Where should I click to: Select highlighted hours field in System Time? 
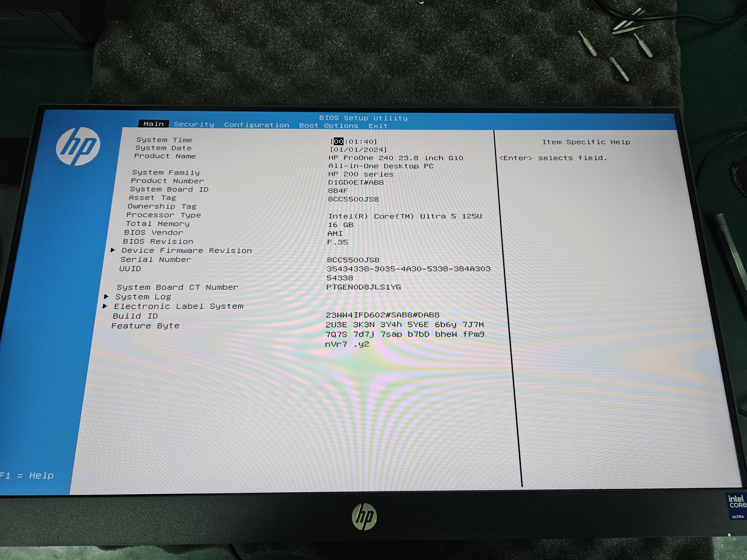tap(338, 141)
